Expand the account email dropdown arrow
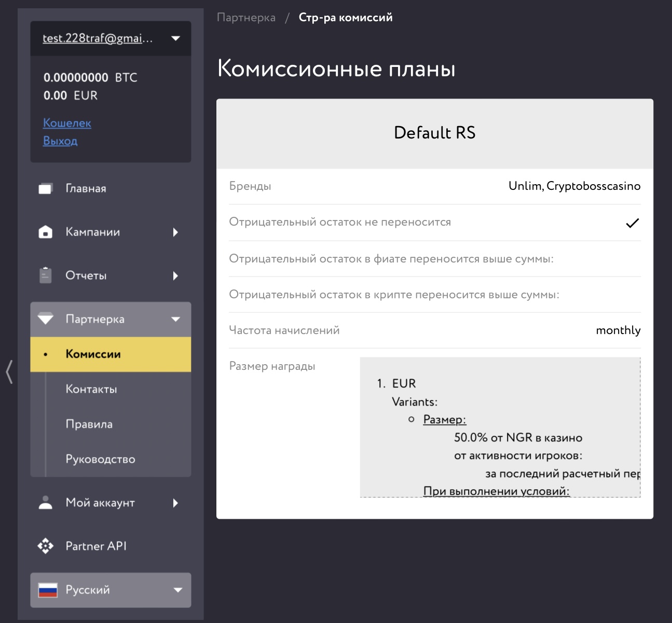The width and height of the screenshot is (672, 623). (175, 38)
